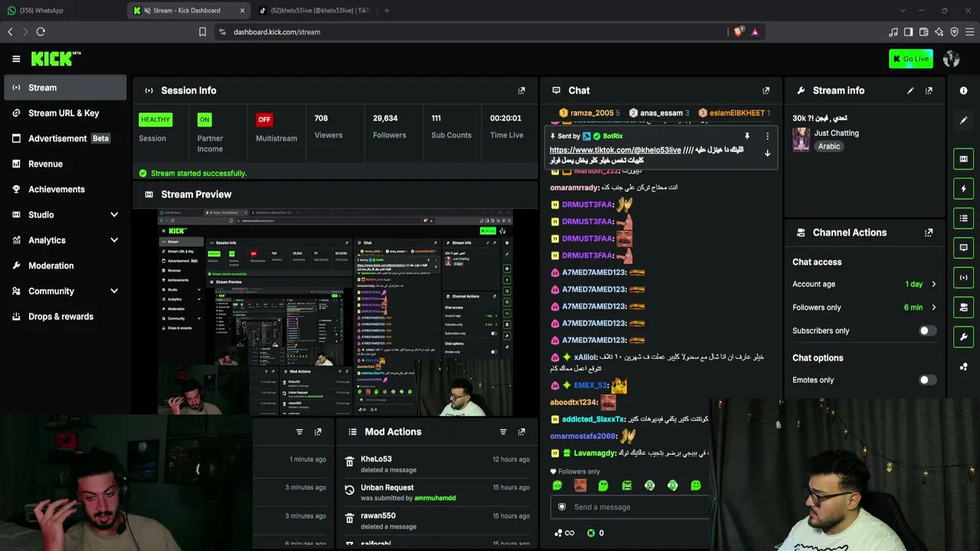
Task: Pop out the Chat panel
Action: [766, 90]
